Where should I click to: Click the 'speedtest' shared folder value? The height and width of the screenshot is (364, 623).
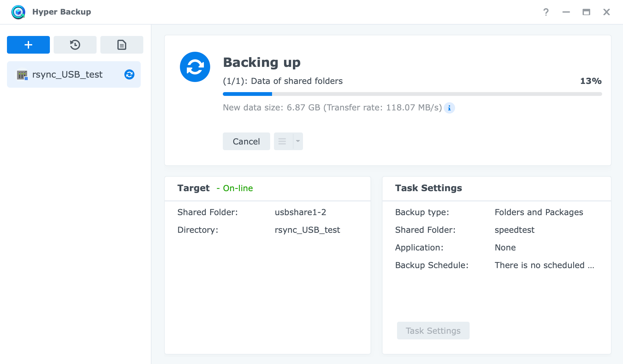point(515,230)
